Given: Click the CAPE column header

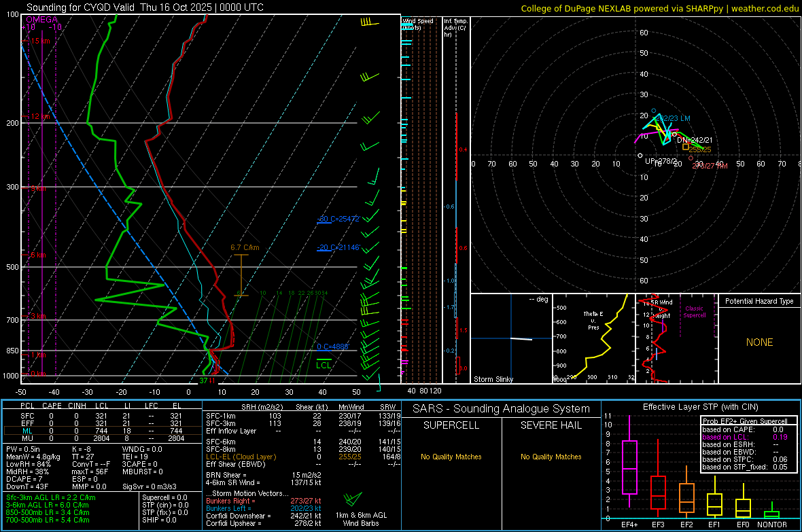Looking at the screenshot, I should coord(52,406).
